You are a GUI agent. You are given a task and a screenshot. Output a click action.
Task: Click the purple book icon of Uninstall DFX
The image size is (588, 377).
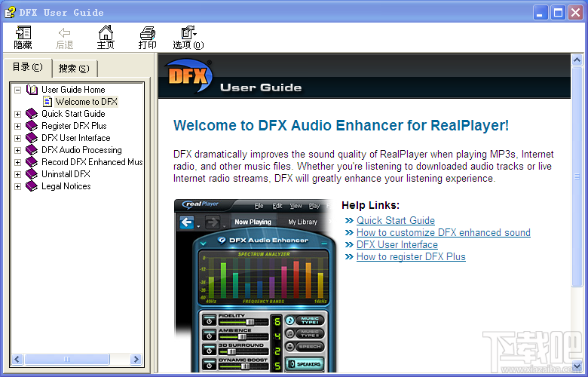click(x=32, y=174)
